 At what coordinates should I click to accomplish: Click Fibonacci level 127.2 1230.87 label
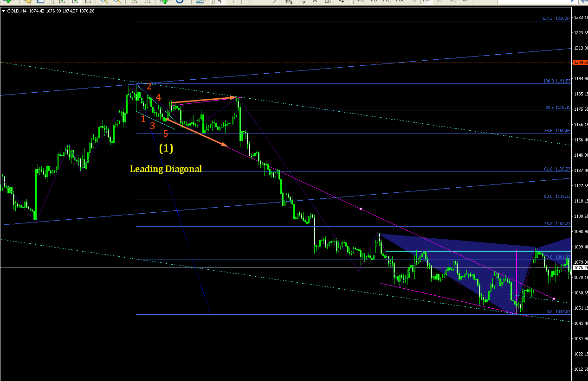click(x=556, y=19)
